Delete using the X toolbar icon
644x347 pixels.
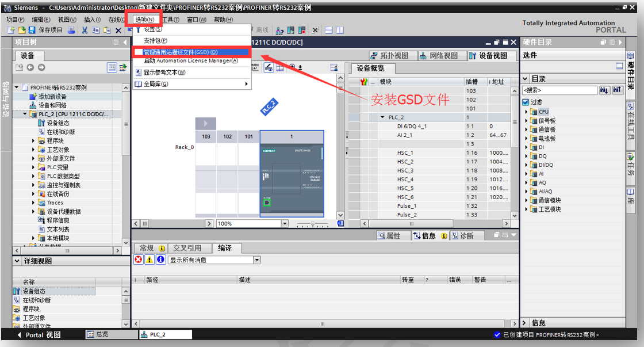[x=118, y=30]
